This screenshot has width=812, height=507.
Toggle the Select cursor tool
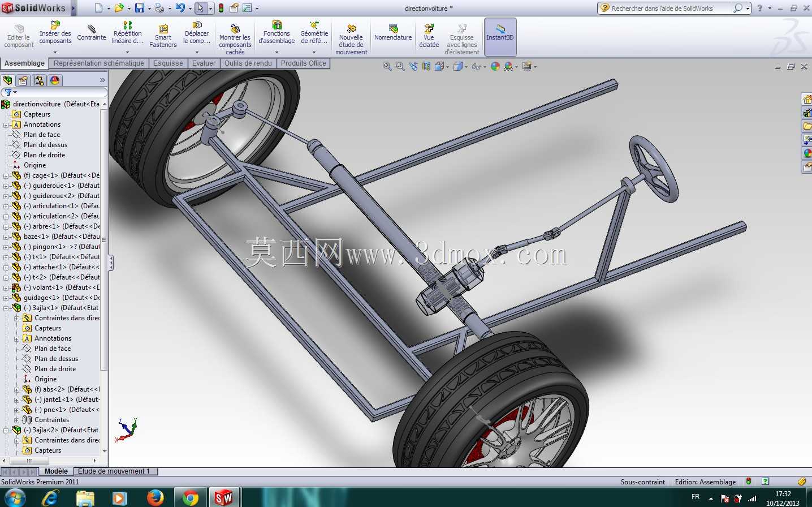coord(200,8)
